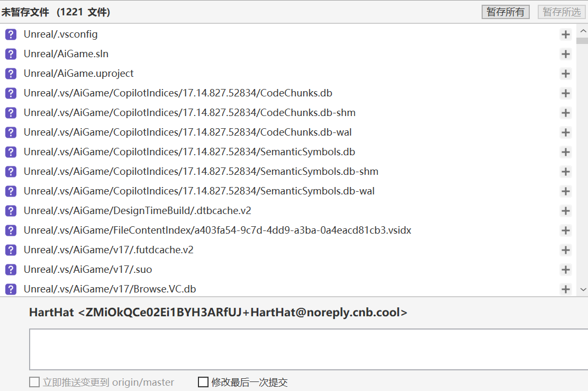Click the plus icon beside Browse.VC.db
The width and height of the screenshot is (588, 391).
point(565,289)
